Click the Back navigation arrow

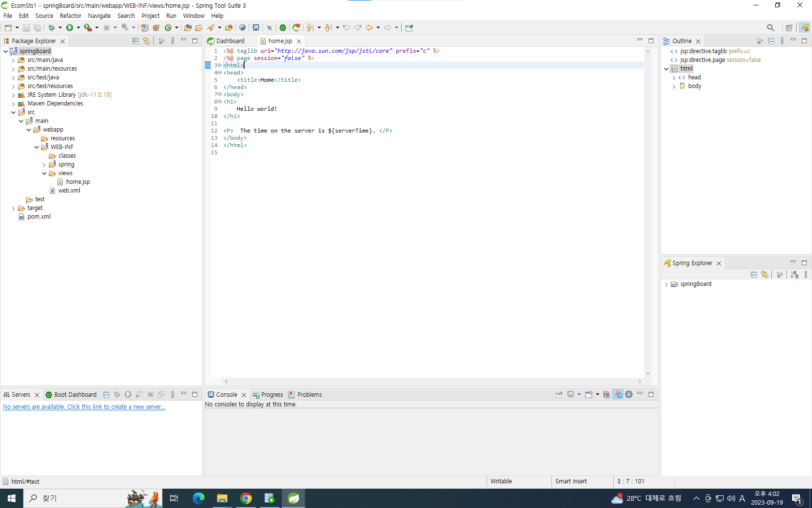tap(369, 28)
